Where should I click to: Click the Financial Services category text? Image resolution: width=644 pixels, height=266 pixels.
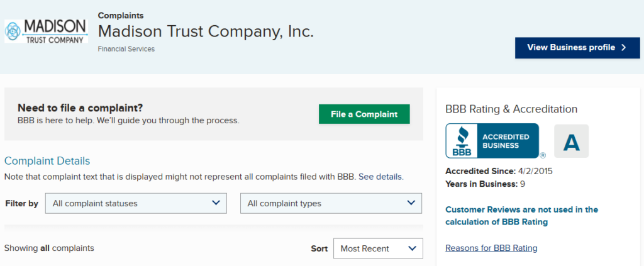pyautogui.click(x=126, y=49)
